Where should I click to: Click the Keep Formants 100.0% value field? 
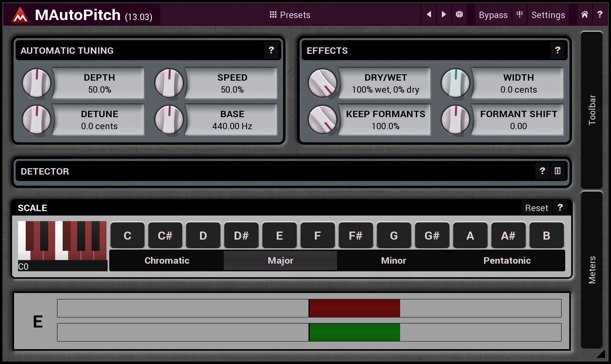[x=385, y=120]
